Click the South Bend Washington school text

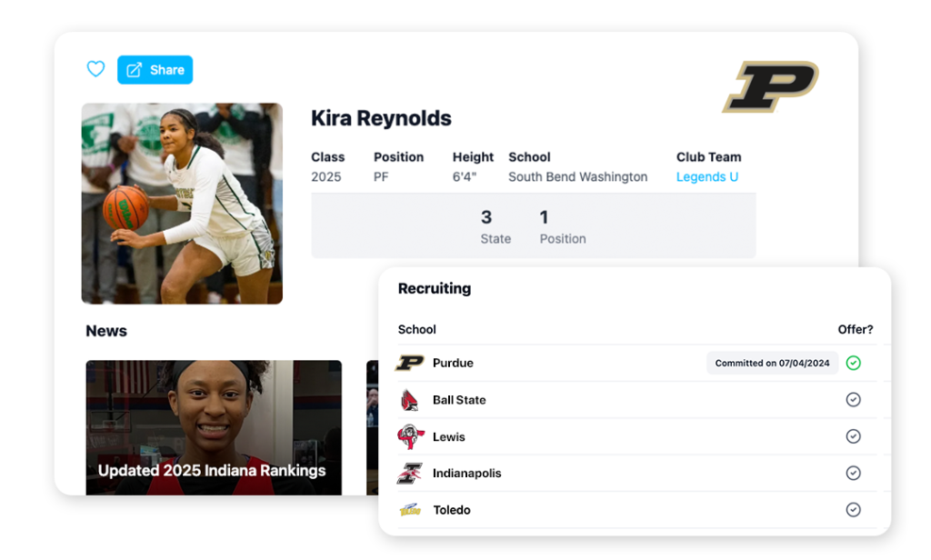pos(577,177)
